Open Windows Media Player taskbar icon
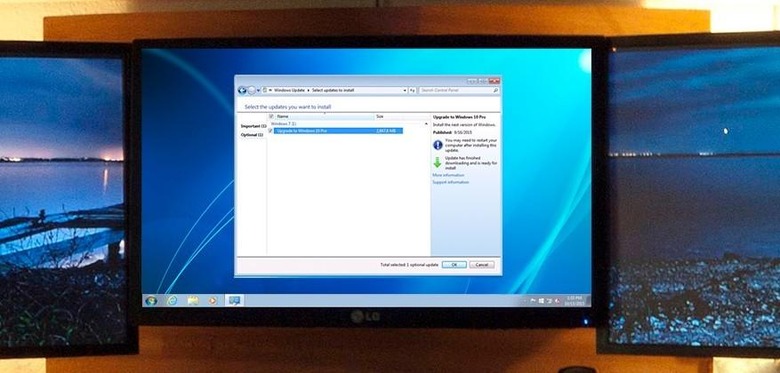 coord(213,300)
